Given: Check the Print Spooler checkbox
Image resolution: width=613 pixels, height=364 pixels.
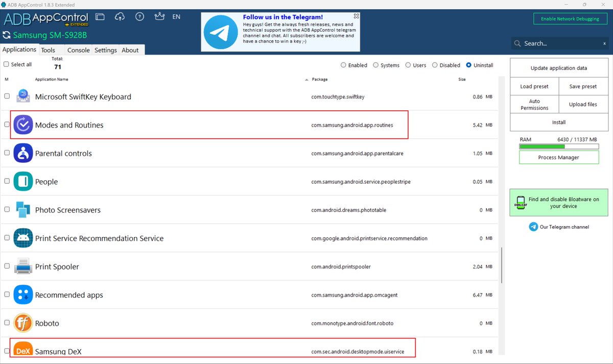Looking at the screenshot, I should [x=7, y=266].
